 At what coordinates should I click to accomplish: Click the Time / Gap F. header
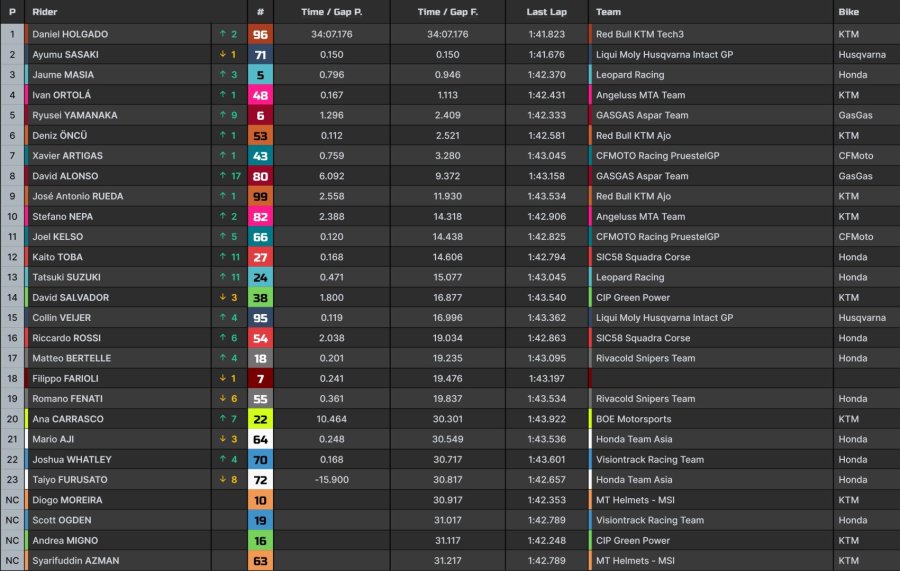click(x=448, y=11)
